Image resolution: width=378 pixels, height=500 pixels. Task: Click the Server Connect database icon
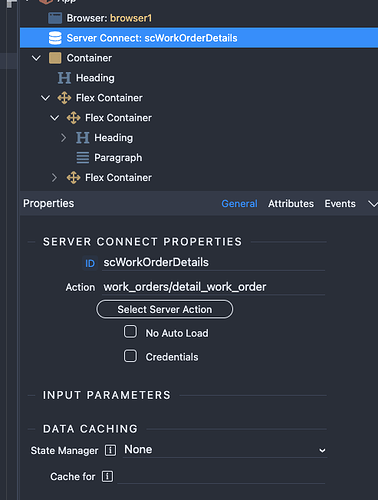pyautogui.click(x=55, y=38)
